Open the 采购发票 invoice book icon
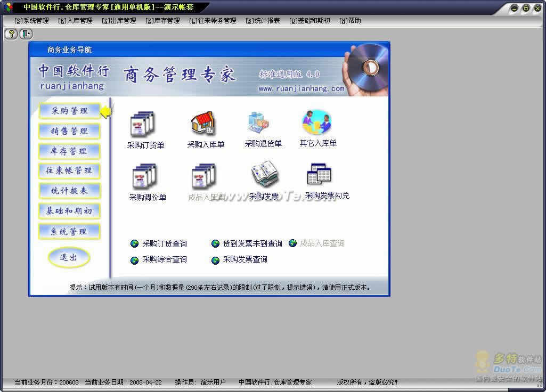This screenshot has width=546, height=392. 264,174
